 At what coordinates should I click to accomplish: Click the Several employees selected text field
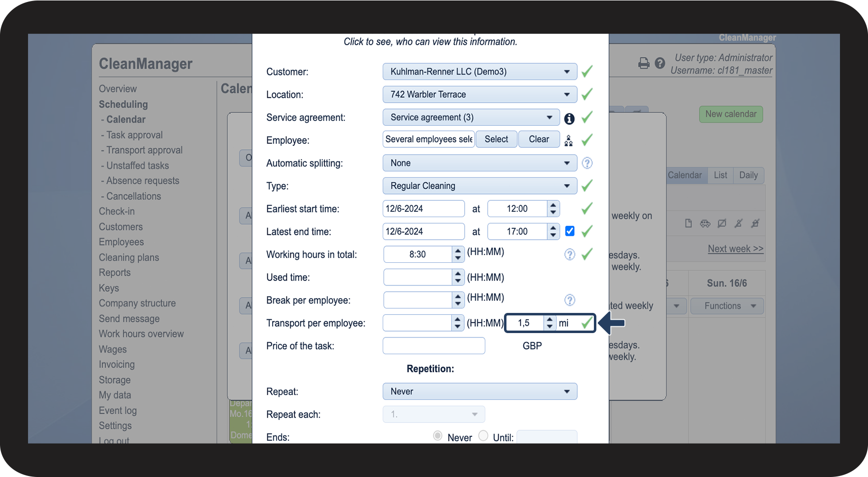[428, 139]
